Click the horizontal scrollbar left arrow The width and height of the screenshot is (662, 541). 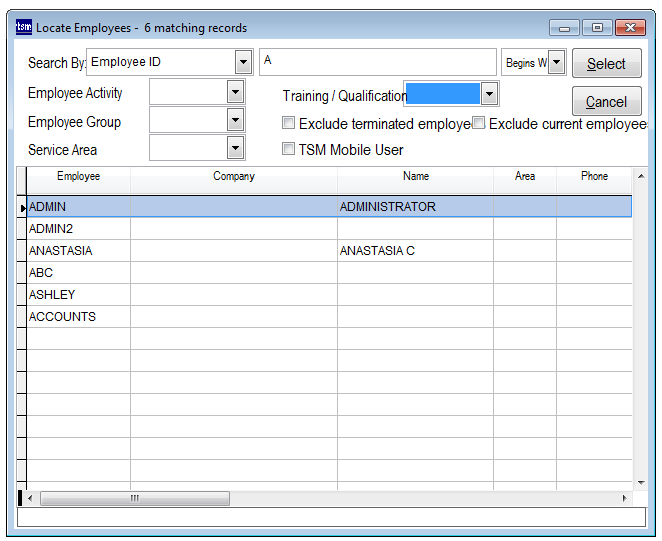coord(30,498)
